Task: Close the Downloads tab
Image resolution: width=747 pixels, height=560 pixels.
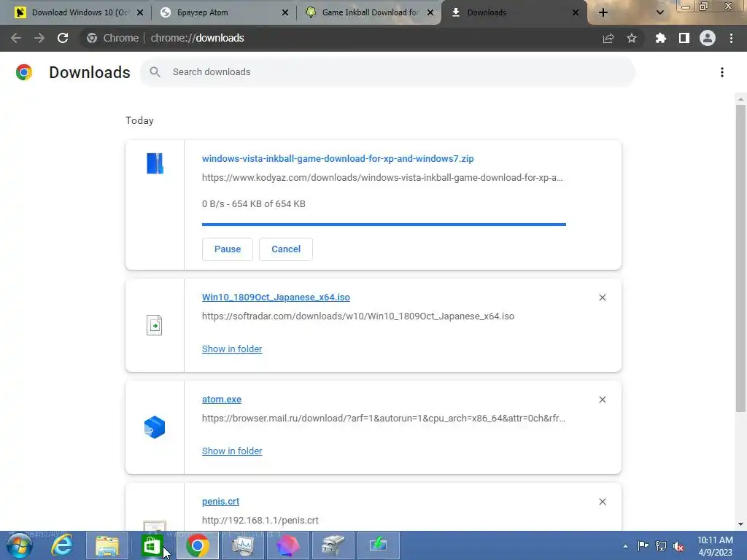Action: 576,12
